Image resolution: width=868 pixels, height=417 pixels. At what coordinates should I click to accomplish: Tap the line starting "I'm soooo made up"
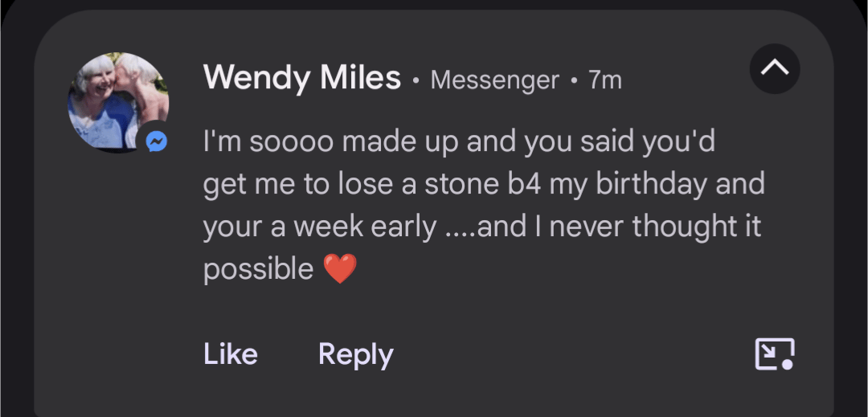point(458,142)
